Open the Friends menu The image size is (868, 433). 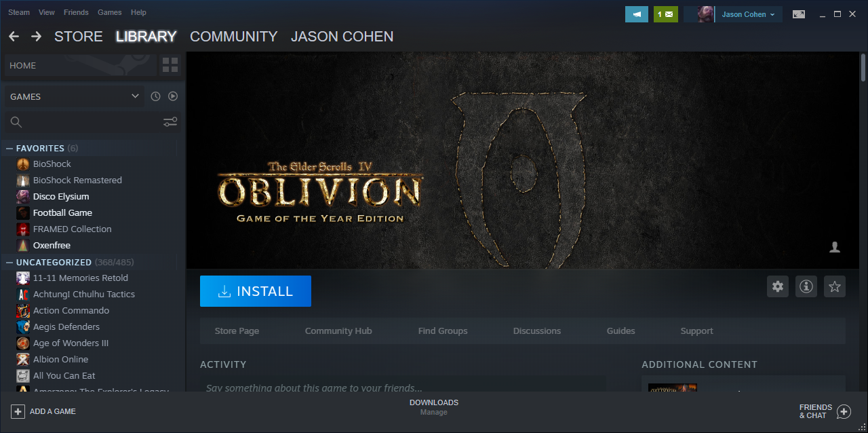pos(76,12)
